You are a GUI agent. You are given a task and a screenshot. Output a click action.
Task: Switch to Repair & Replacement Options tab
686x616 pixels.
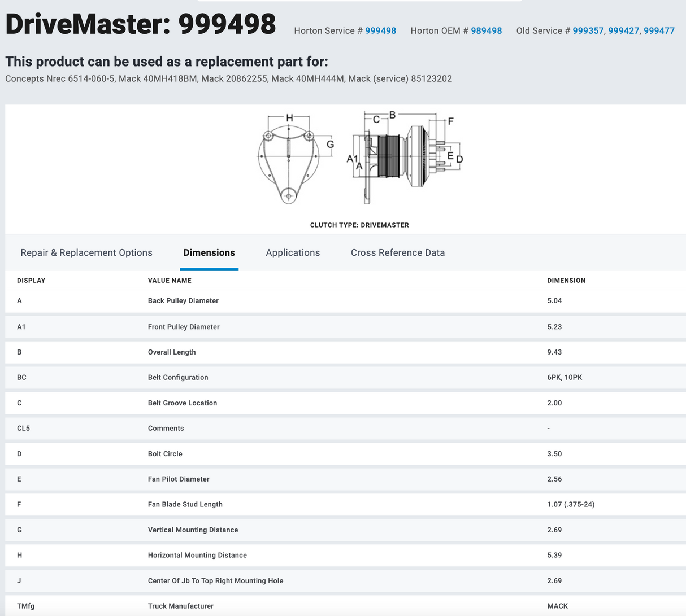pos(86,253)
